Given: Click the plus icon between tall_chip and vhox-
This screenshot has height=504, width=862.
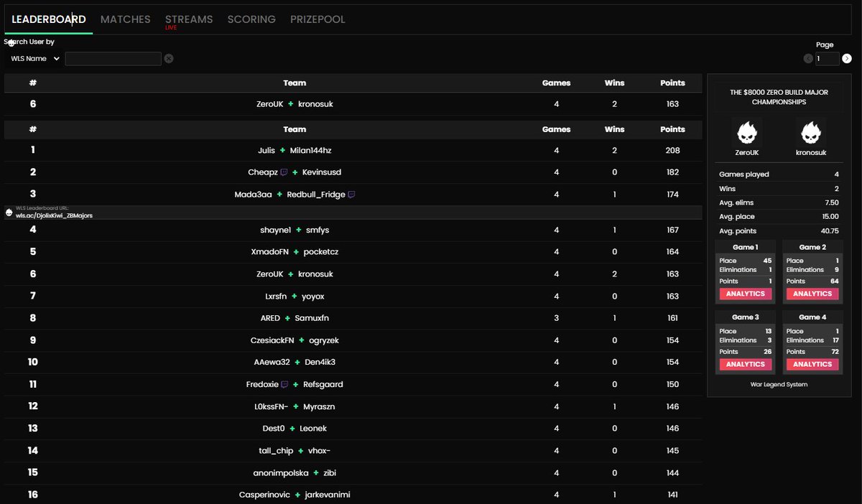Looking at the screenshot, I should point(302,451).
